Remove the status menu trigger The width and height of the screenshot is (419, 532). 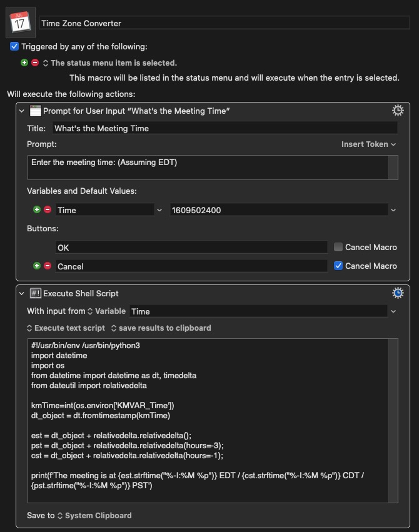point(35,63)
